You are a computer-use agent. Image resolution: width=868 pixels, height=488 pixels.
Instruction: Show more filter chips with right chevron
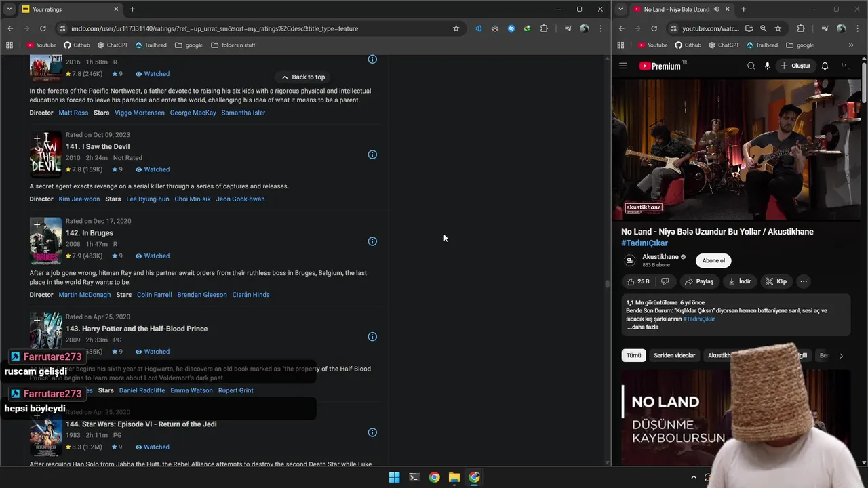click(841, 355)
